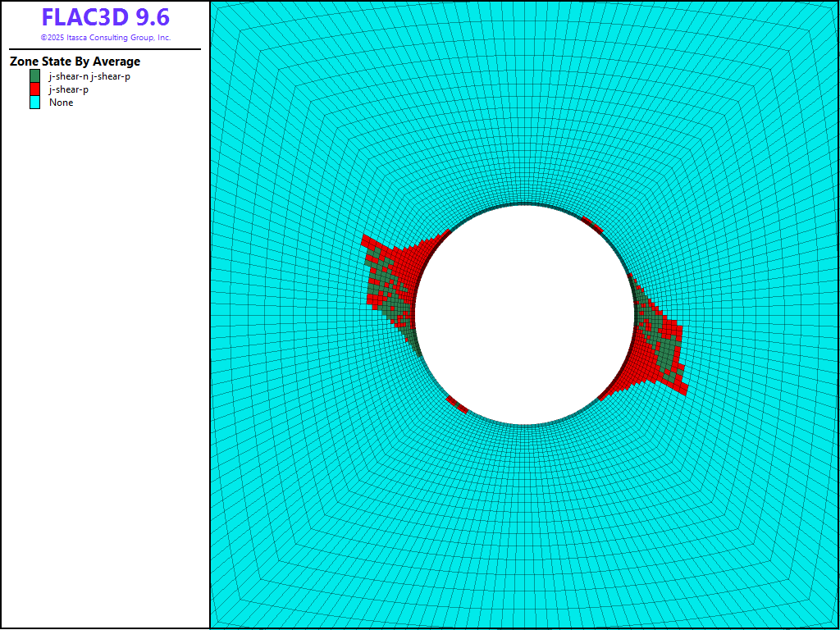Click the small red patch on tunnel's lower-left edge
840x630 pixels.
pyautogui.click(x=457, y=404)
